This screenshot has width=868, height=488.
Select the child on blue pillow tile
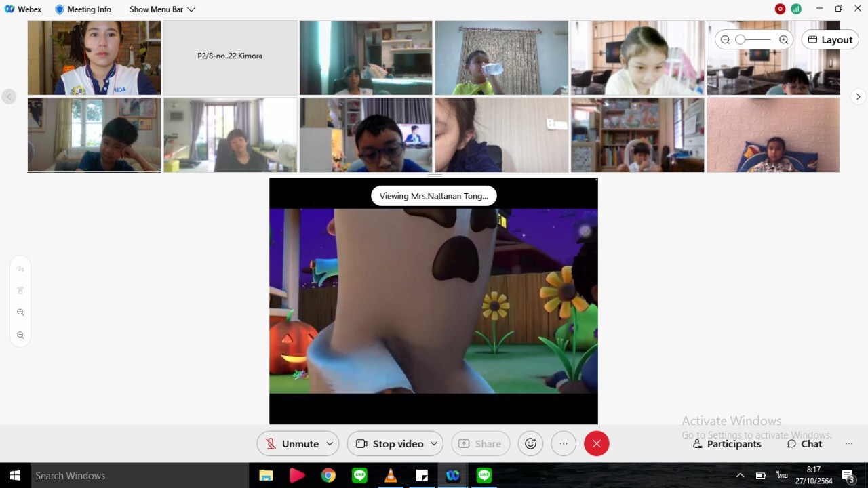coord(773,135)
